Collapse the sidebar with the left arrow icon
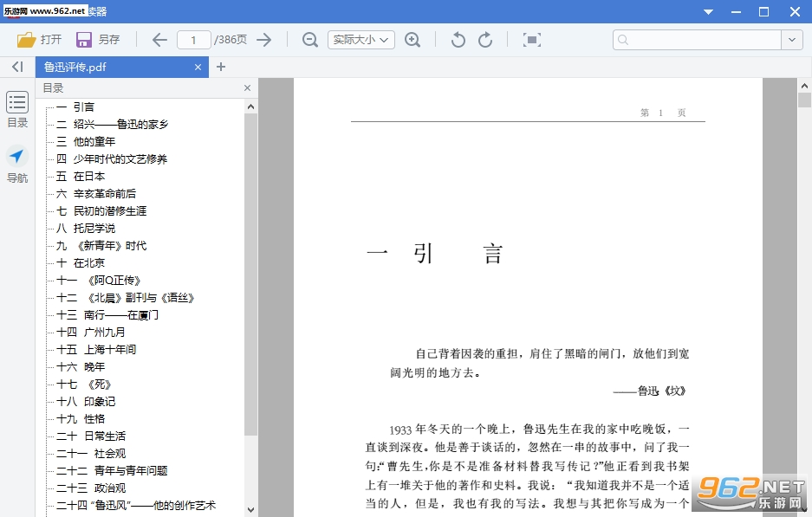 point(17,67)
